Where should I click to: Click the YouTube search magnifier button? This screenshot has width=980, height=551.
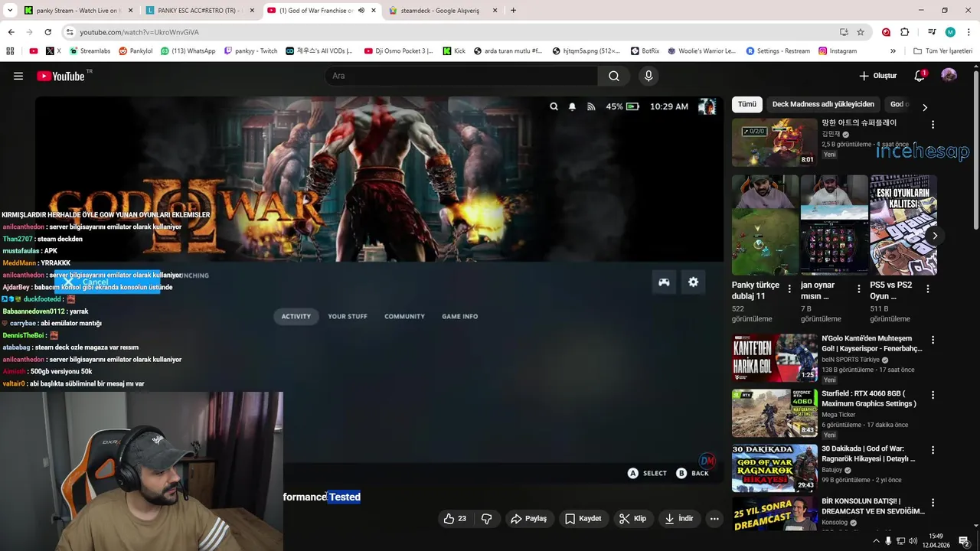pyautogui.click(x=614, y=76)
